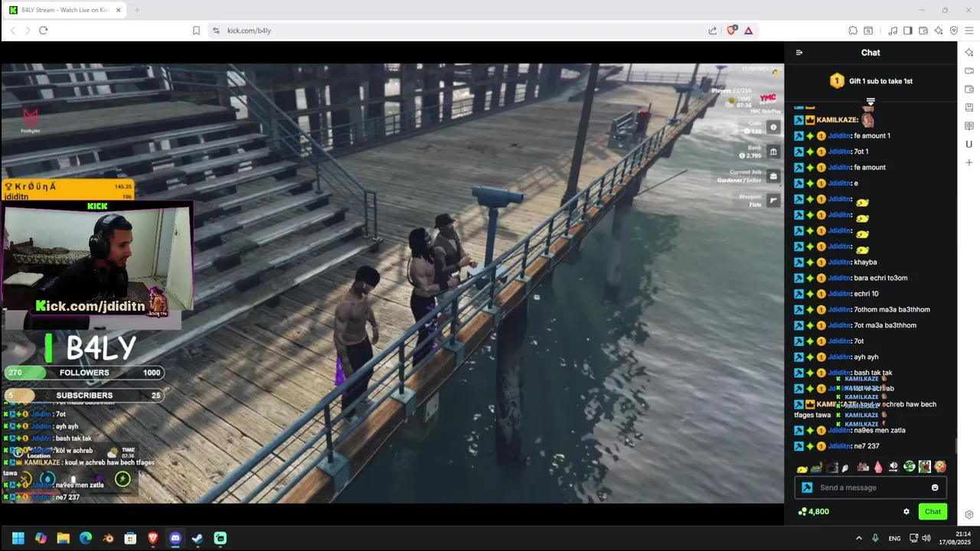This screenshot has height=551, width=980.
Task: Open sidebar settings gear at bottom
Action: coord(969,514)
